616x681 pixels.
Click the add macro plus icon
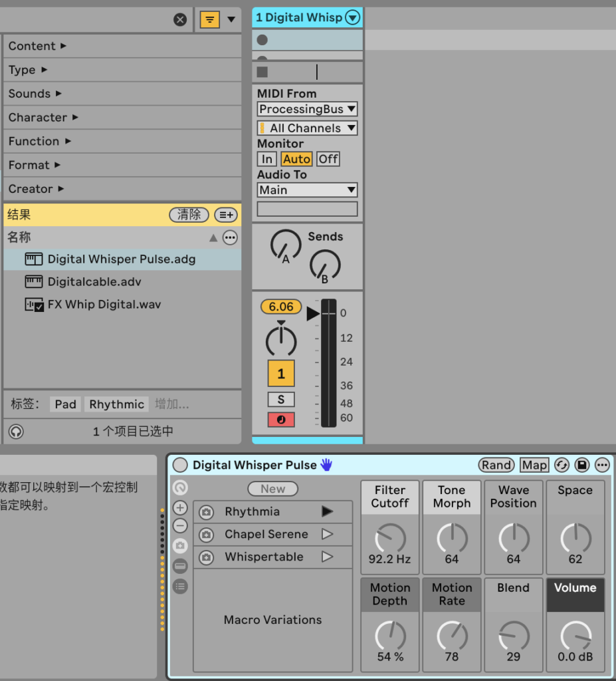pyautogui.click(x=180, y=508)
